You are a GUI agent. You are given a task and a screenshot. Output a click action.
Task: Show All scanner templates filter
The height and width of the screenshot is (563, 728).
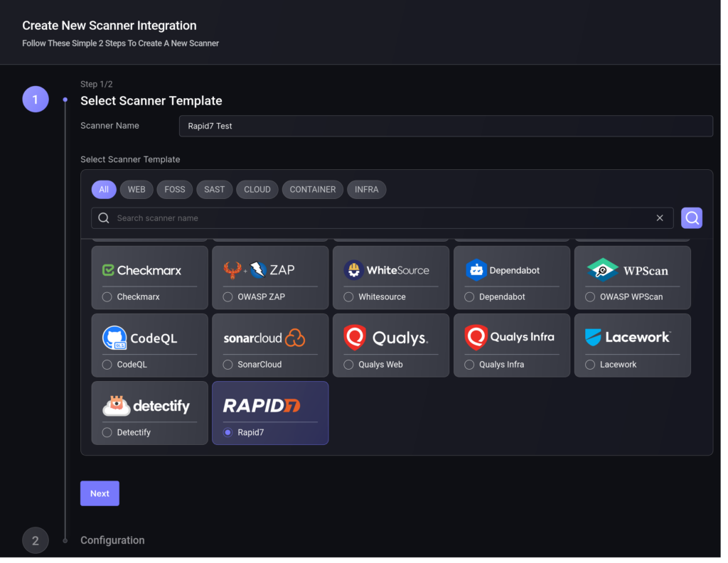[x=104, y=189]
